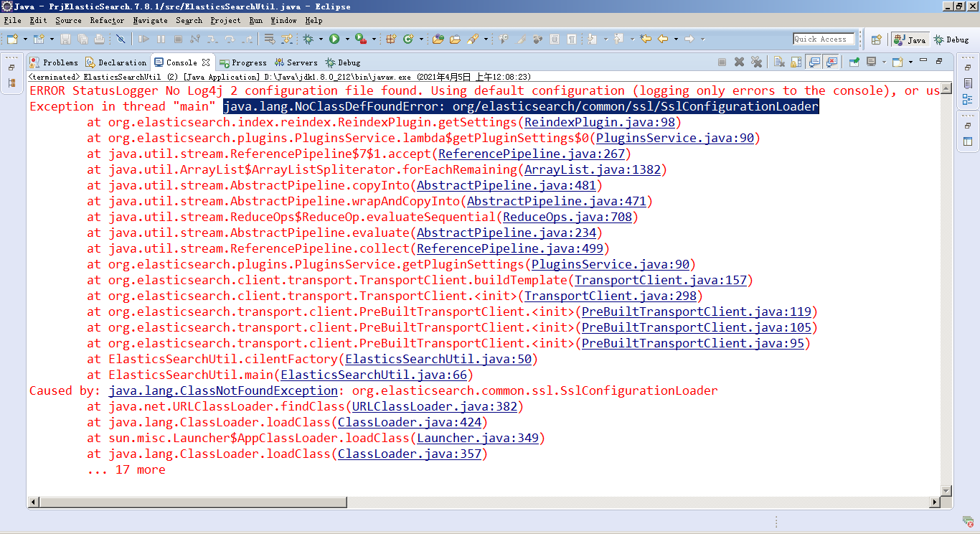The width and height of the screenshot is (980, 534).
Task: Click Remove All Terminated Launches icon
Action: tap(756, 62)
